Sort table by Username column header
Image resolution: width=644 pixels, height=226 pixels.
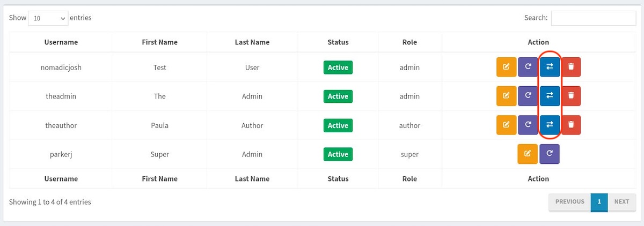61,42
